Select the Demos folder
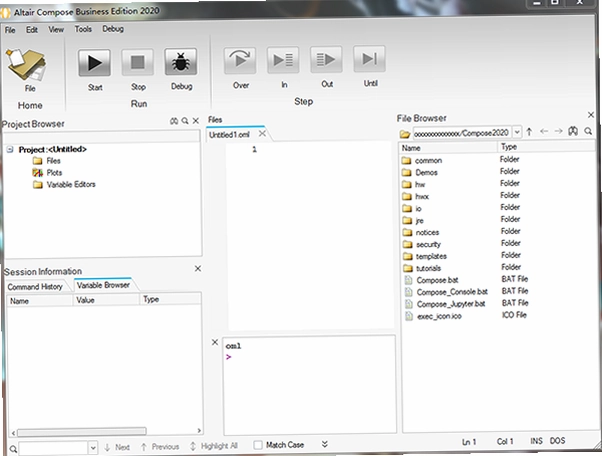The width and height of the screenshot is (602, 456). click(427, 172)
